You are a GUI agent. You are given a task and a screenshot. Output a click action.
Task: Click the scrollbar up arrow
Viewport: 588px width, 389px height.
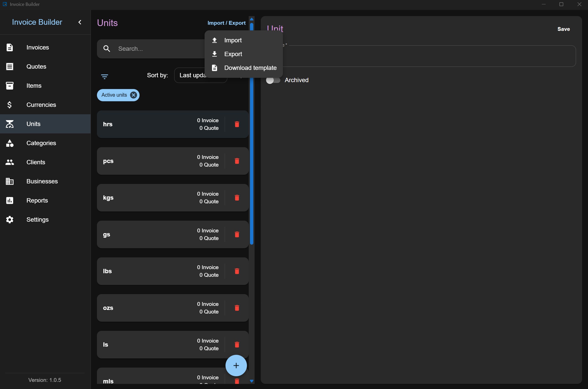click(252, 19)
